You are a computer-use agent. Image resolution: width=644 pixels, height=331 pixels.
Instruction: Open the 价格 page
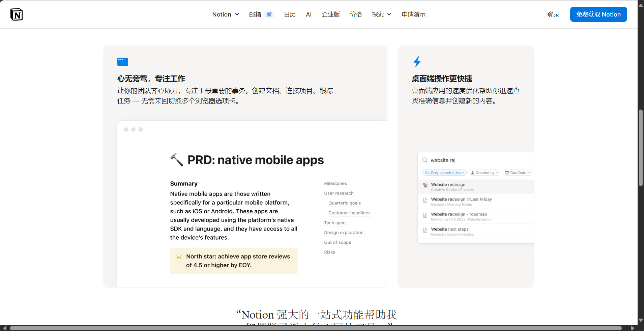pos(356,14)
